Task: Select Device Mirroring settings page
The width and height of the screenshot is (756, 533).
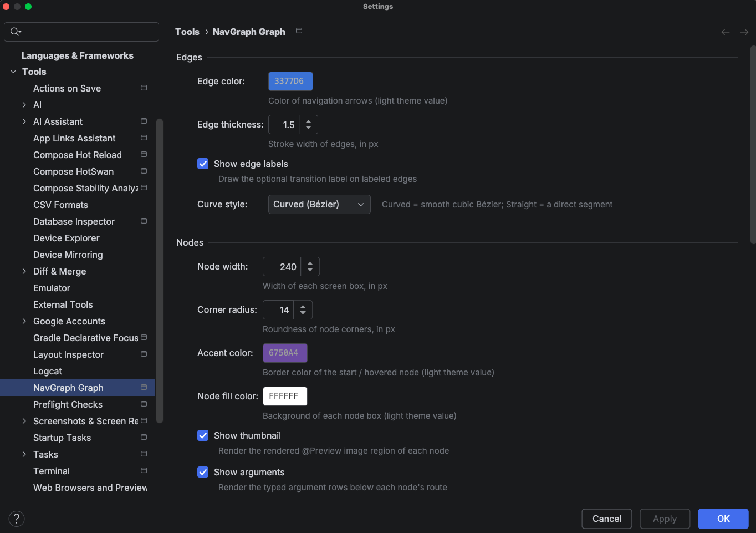Action: click(68, 255)
